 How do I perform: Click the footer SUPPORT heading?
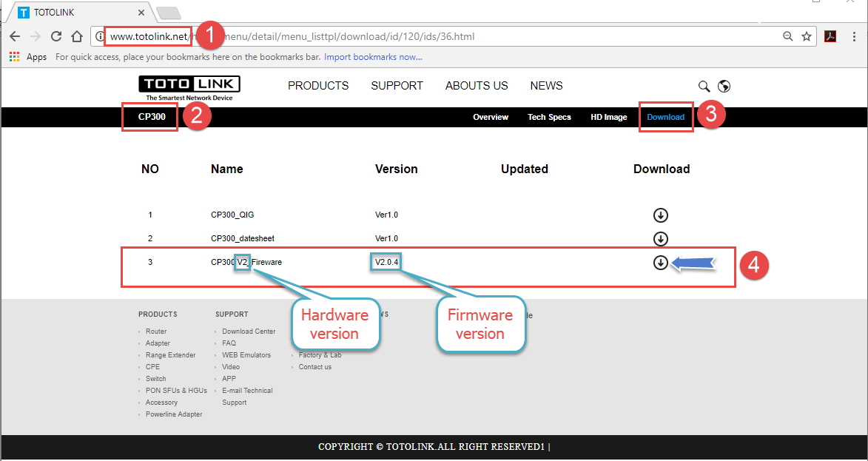pos(232,314)
